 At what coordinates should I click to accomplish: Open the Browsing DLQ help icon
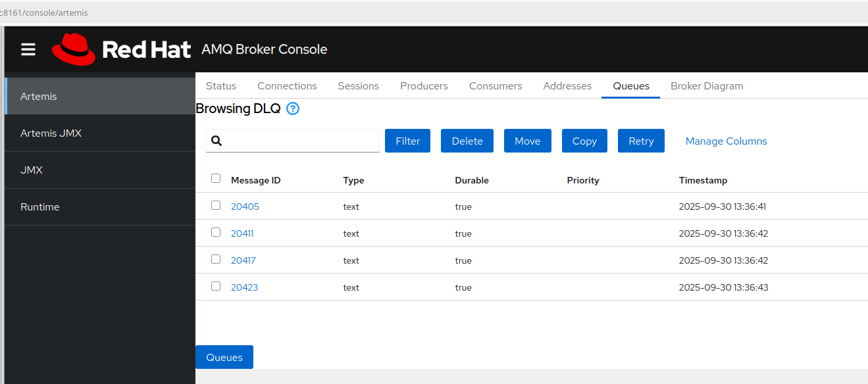(294, 109)
